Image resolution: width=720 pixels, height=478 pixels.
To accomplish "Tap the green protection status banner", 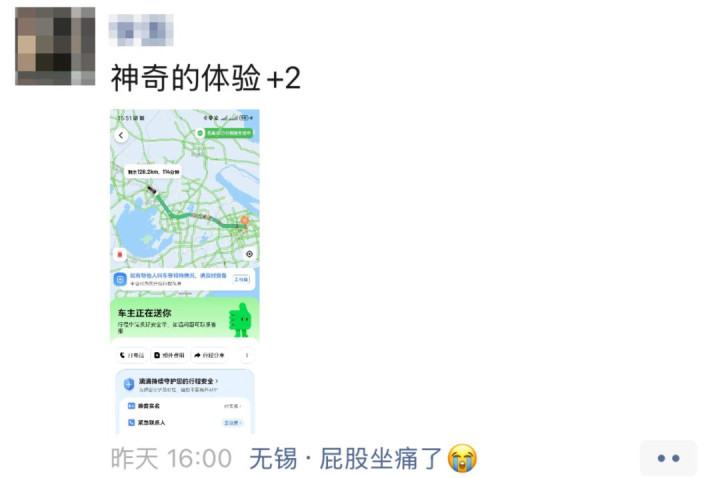I will (x=224, y=133).
